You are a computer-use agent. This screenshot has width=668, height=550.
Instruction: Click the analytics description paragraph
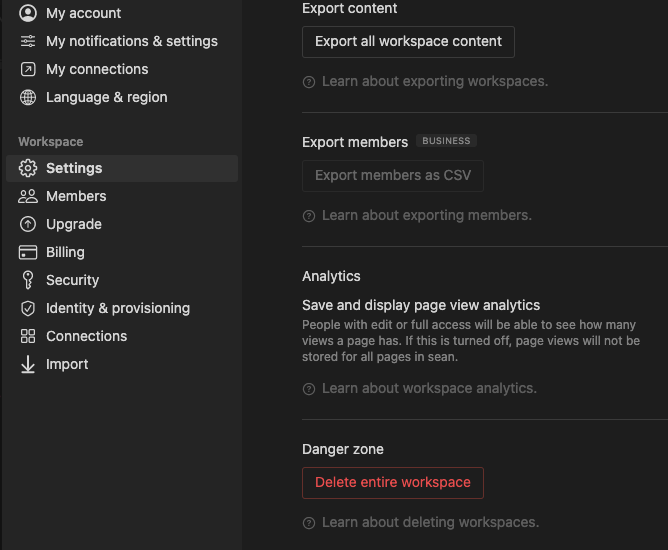click(x=471, y=341)
